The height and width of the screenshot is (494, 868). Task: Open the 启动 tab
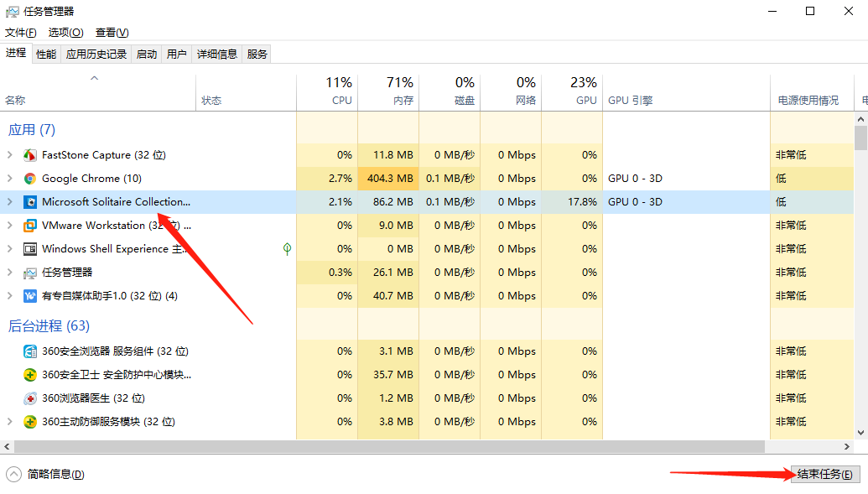(x=147, y=55)
